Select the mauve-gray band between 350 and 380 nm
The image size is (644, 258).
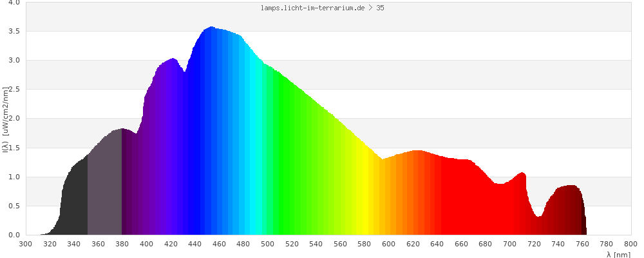click(104, 187)
